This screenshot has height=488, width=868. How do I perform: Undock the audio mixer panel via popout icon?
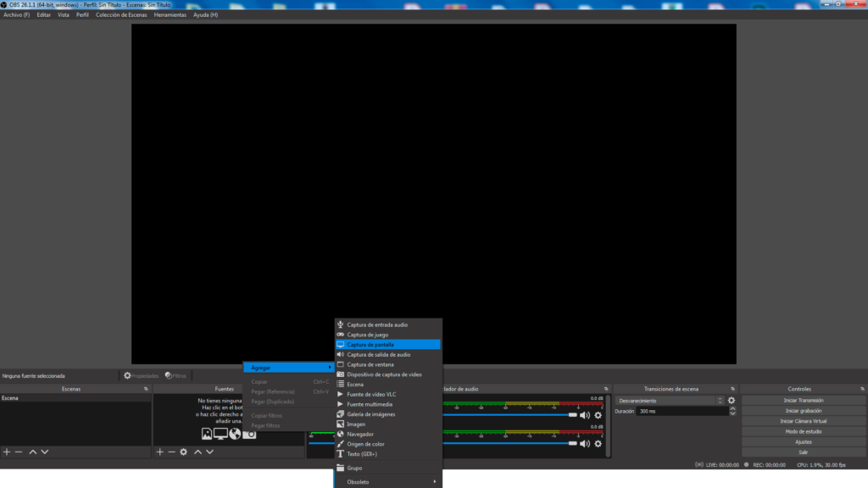click(x=606, y=389)
